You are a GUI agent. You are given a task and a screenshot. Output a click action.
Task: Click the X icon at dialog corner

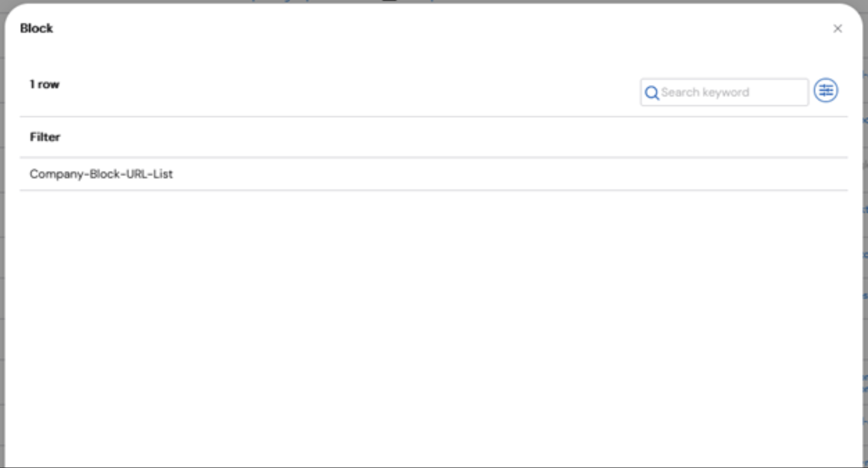pos(837,28)
